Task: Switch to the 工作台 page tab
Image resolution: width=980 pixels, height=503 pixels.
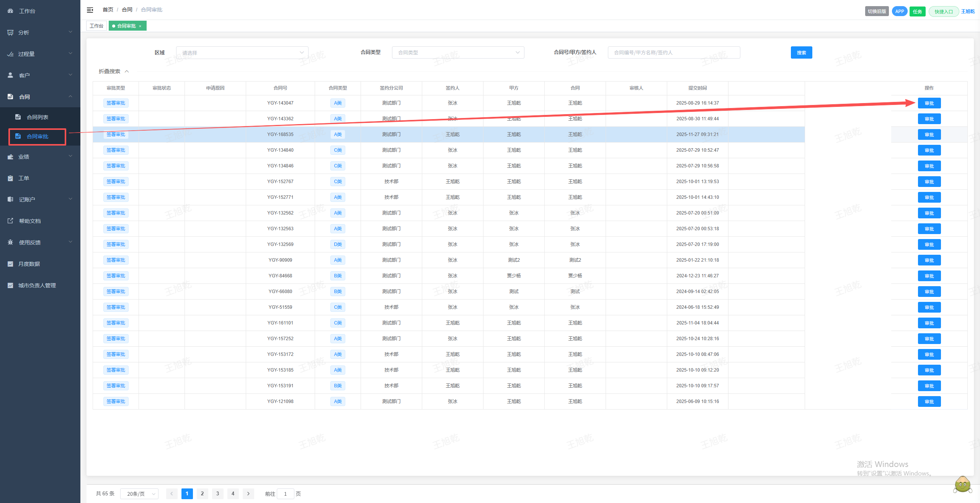Action: (x=96, y=26)
